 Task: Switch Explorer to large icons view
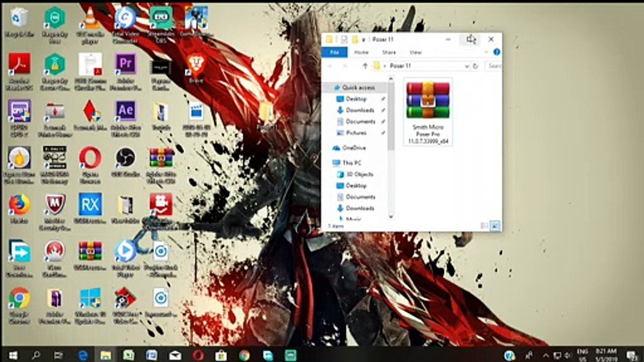495,226
